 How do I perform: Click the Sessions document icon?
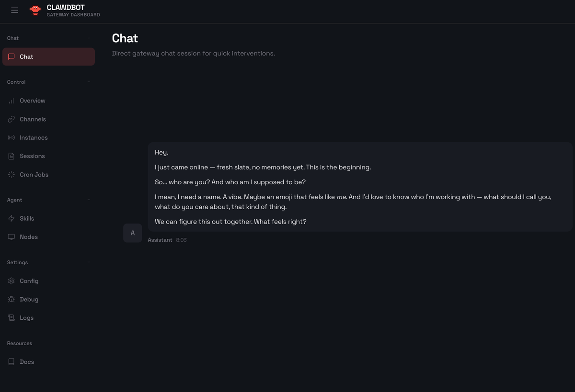11,156
